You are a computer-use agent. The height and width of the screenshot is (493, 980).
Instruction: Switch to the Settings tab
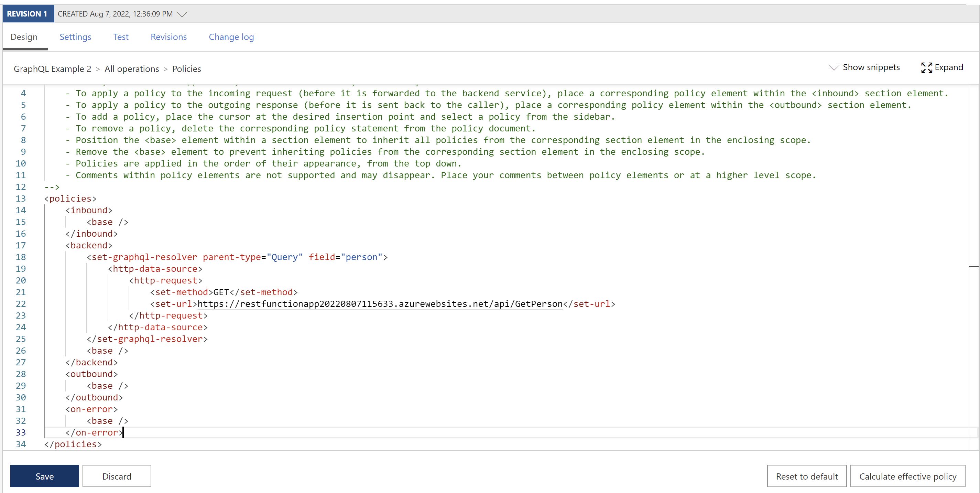[75, 37]
